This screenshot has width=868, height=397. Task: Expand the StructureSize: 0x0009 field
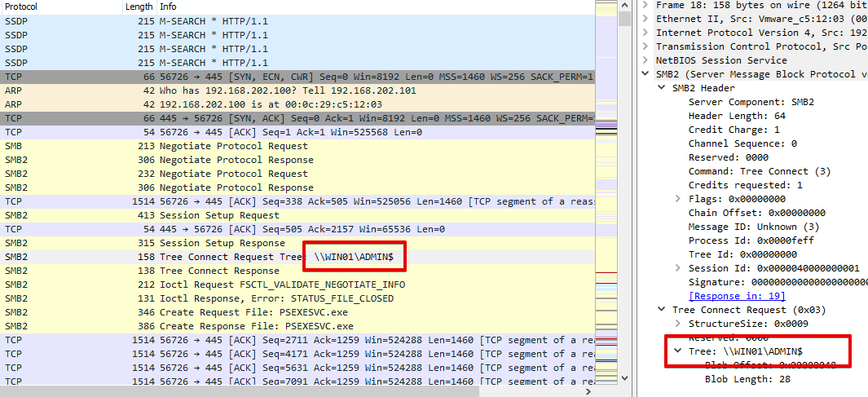pos(678,324)
